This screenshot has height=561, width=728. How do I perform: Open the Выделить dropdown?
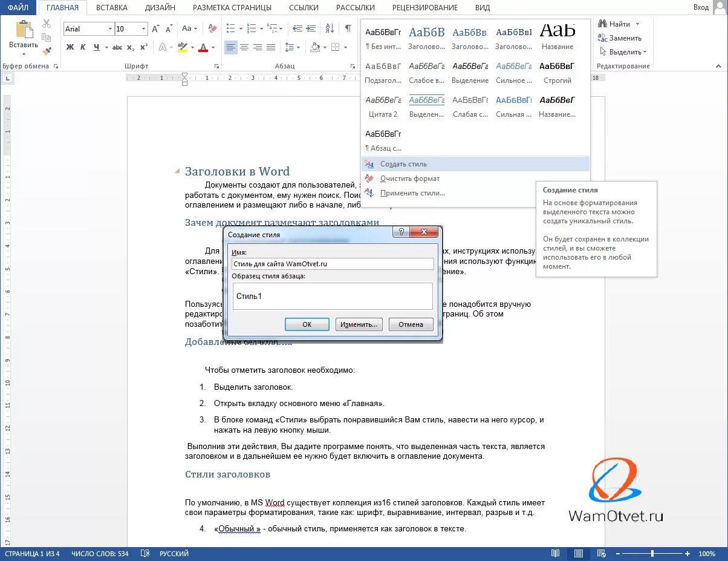(623, 51)
